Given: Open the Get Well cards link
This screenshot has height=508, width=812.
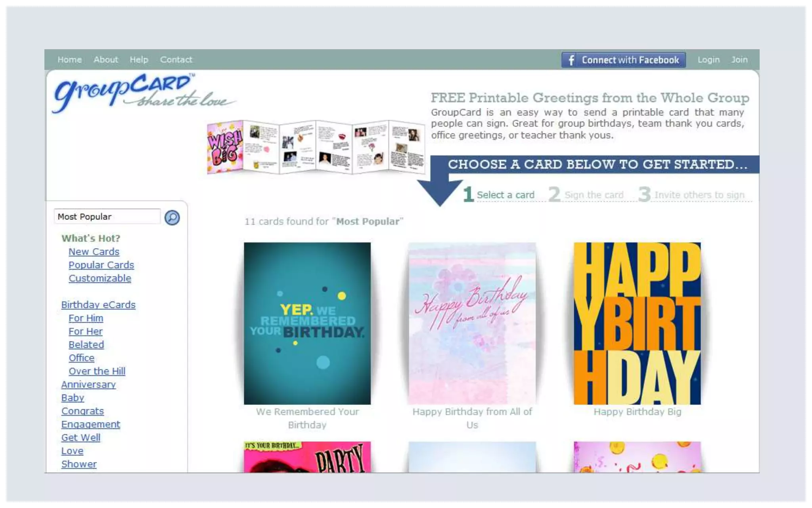Looking at the screenshot, I should pyautogui.click(x=81, y=437).
